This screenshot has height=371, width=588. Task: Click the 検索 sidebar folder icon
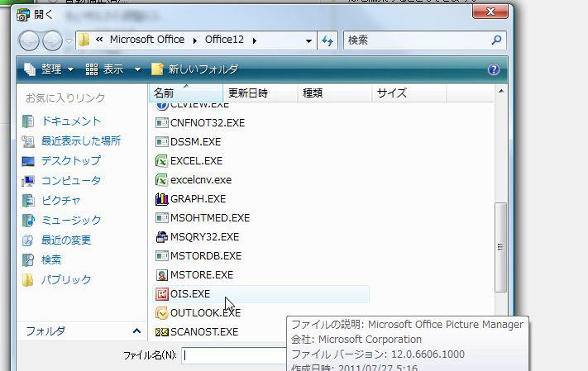(28, 260)
